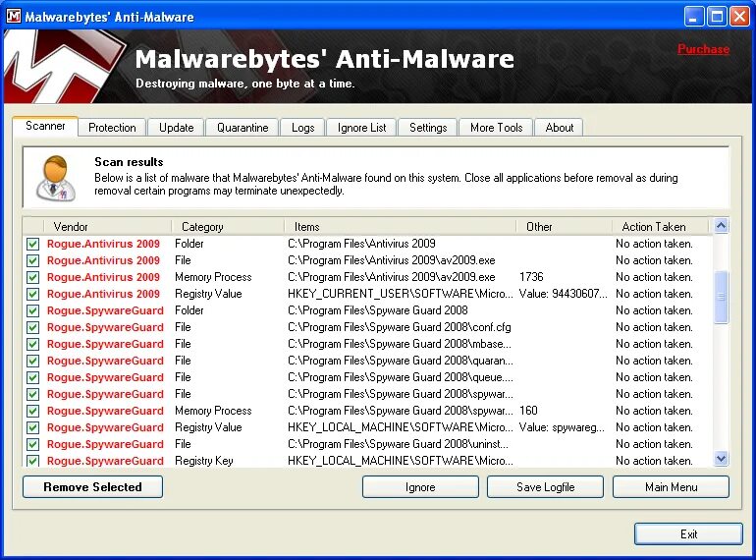This screenshot has height=560, width=756.
Task: Go to the Settings tab
Action: (428, 128)
